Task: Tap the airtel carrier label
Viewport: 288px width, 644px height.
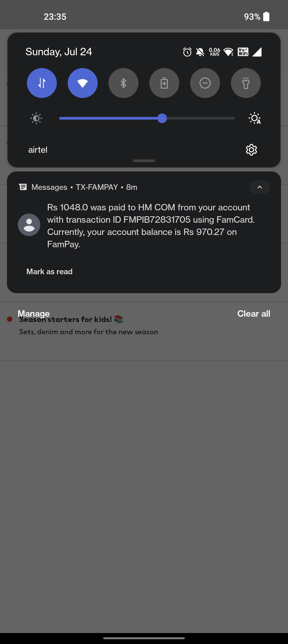Action: coord(38,150)
